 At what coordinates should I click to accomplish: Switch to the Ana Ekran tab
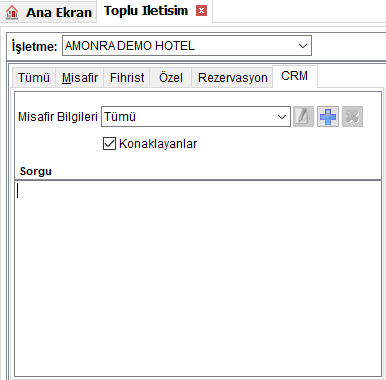pos(48,12)
